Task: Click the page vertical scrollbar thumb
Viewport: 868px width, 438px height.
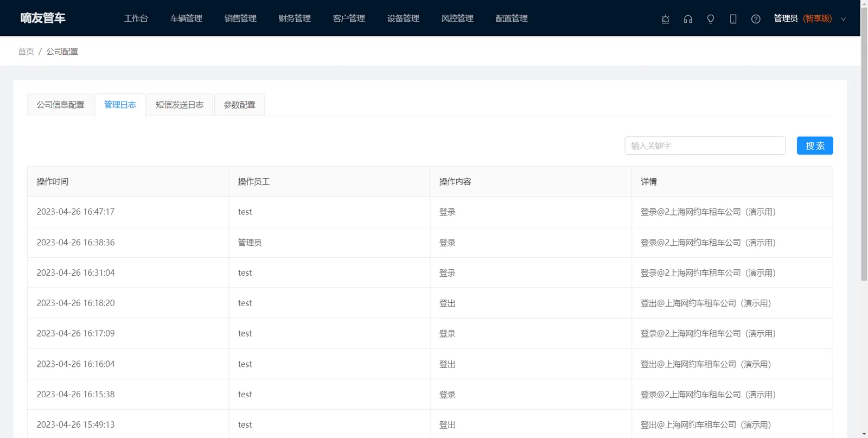Action: (x=864, y=144)
